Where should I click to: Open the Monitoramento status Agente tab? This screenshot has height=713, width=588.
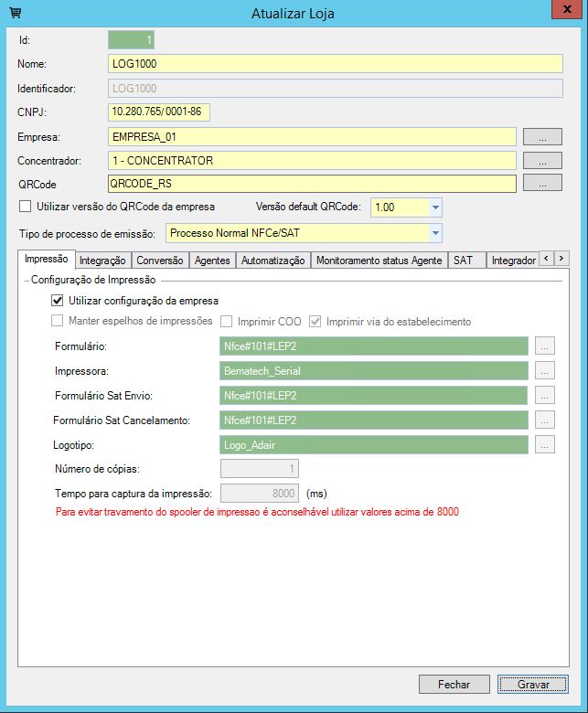[x=379, y=261]
